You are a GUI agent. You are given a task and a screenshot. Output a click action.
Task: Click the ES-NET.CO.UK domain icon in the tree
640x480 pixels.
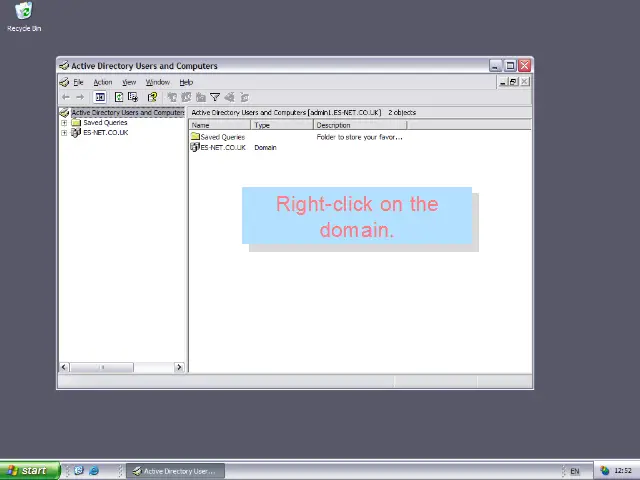click(76, 133)
